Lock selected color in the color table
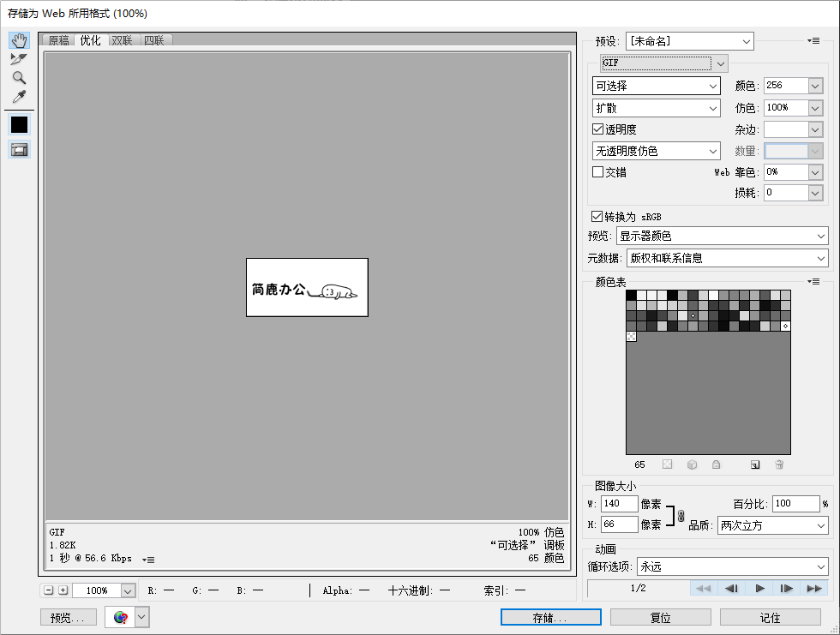Viewport: 840px width, 635px height. tap(717, 464)
